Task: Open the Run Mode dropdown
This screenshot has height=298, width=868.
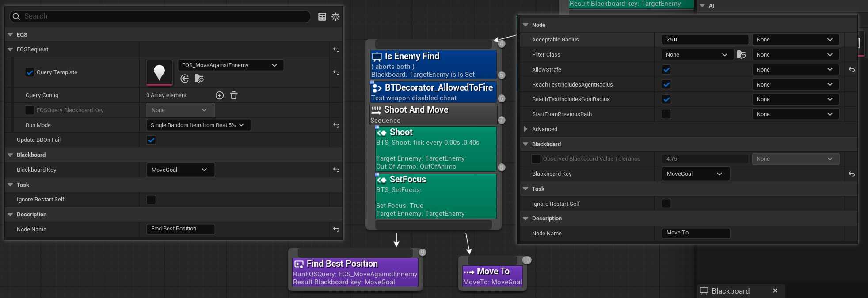Action: [x=198, y=125]
